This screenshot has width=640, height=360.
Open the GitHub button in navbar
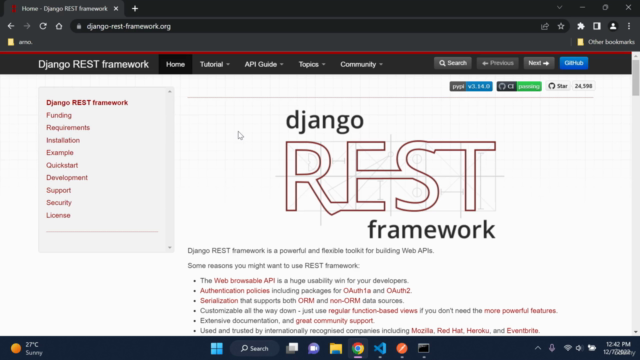573,63
